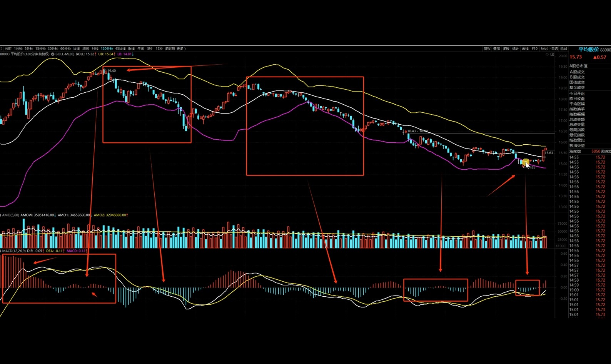Select the 60分钟 period tab

pyautogui.click(x=65, y=48)
